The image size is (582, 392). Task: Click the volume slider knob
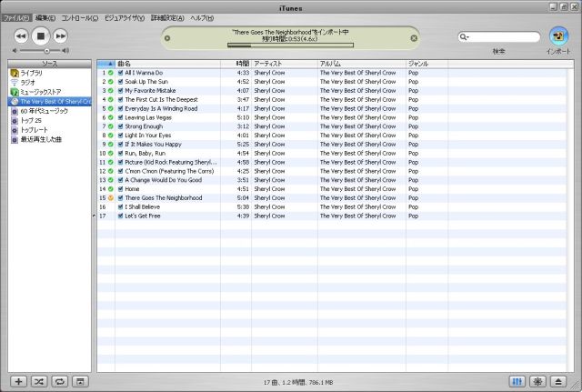point(46,51)
